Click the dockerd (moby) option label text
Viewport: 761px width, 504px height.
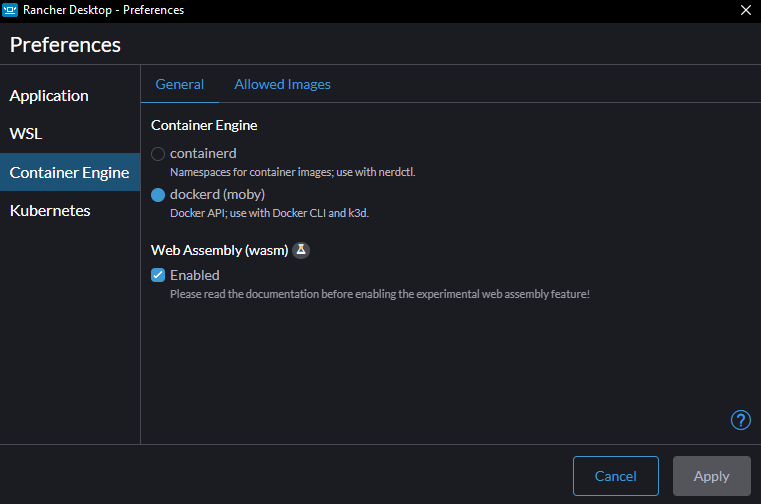(217, 194)
